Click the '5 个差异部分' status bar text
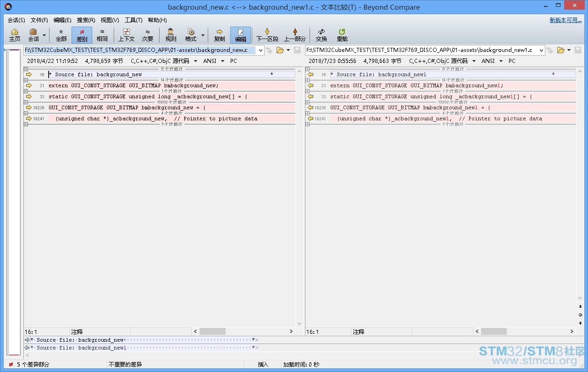Viewport: 588px width, 372px height. point(33,365)
